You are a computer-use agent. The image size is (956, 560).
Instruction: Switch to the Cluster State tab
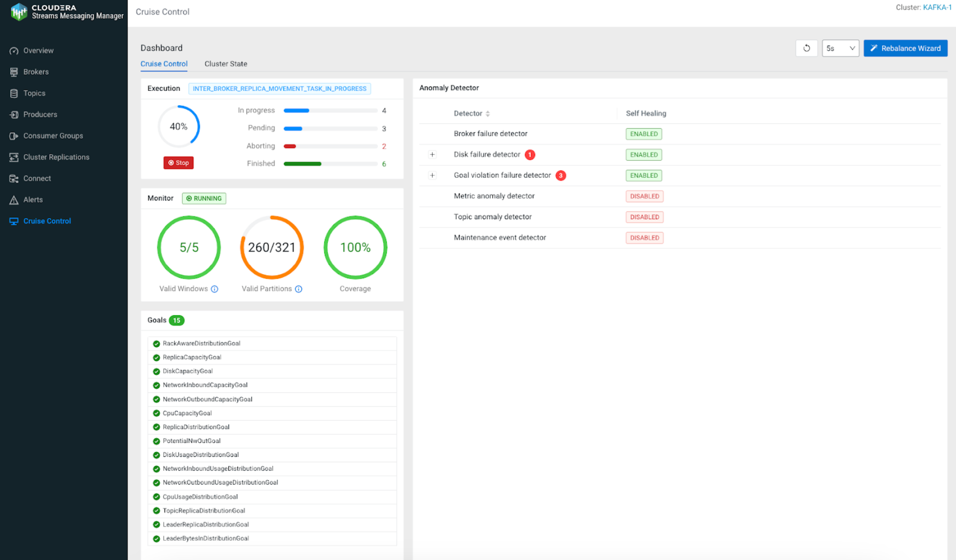pyautogui.click(x=226, y=64)
